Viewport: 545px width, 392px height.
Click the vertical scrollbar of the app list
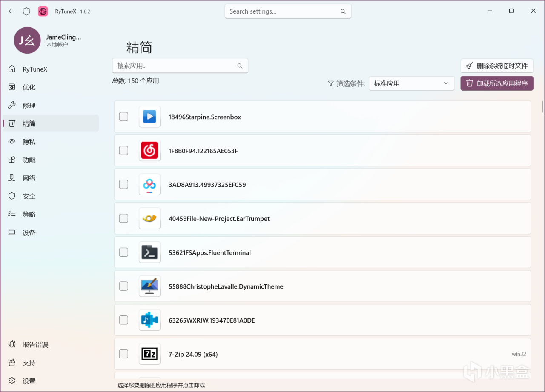(542, 106)
